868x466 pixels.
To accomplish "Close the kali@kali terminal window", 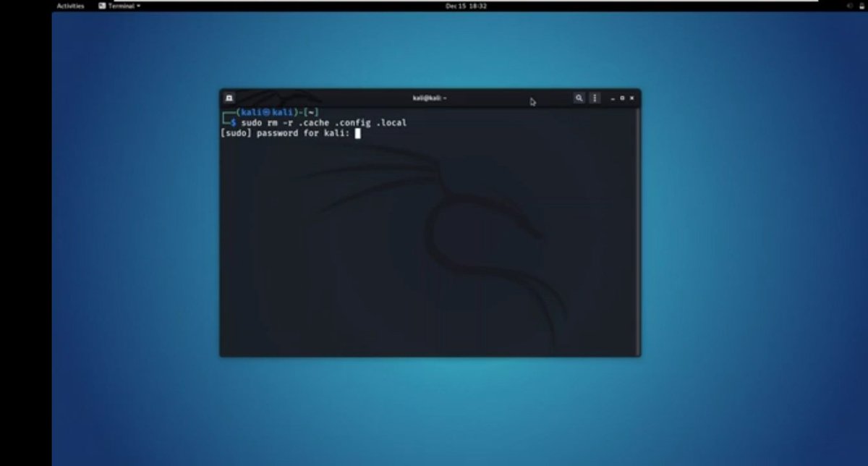I will tap(631, 98).
